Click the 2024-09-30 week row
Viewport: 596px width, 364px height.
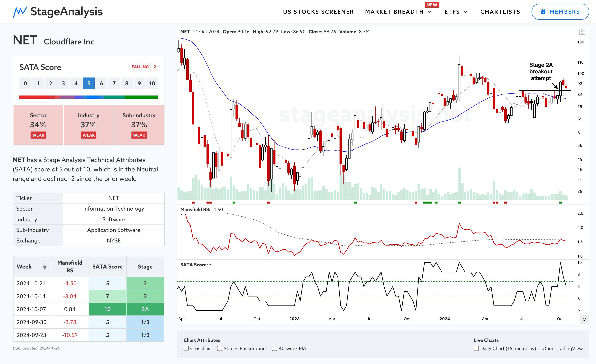89,322
